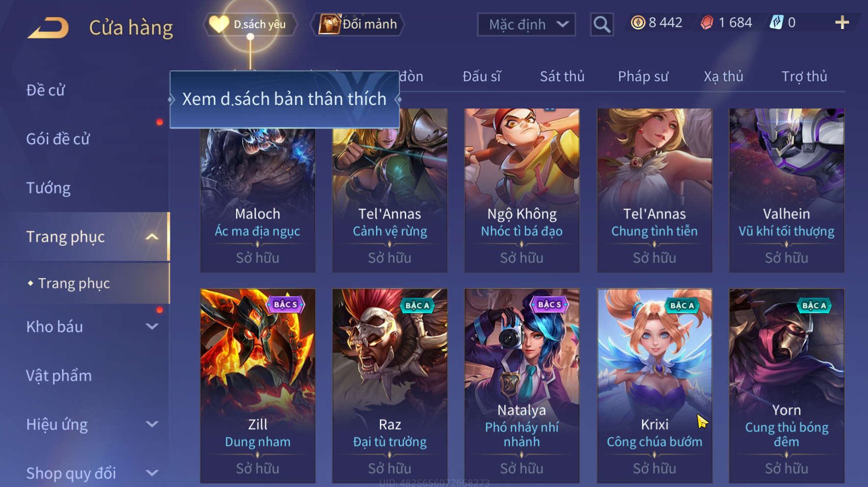Tap the red ruby currency icon

707,23
